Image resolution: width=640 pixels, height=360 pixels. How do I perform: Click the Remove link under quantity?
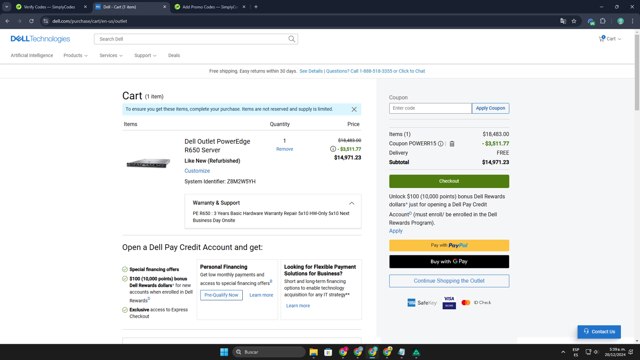click(x=284, y=149)
